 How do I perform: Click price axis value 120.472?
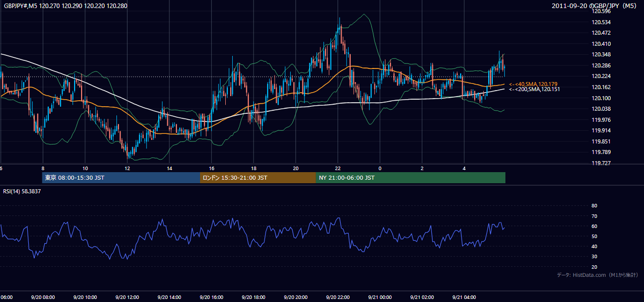coord(601,33)
